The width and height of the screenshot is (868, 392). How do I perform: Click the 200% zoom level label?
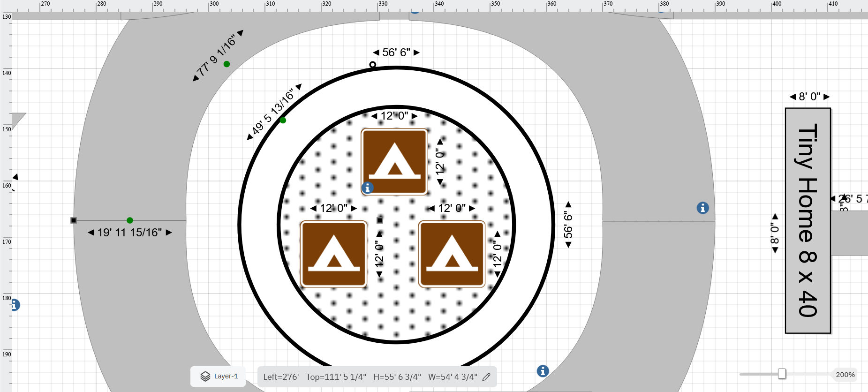845,375
